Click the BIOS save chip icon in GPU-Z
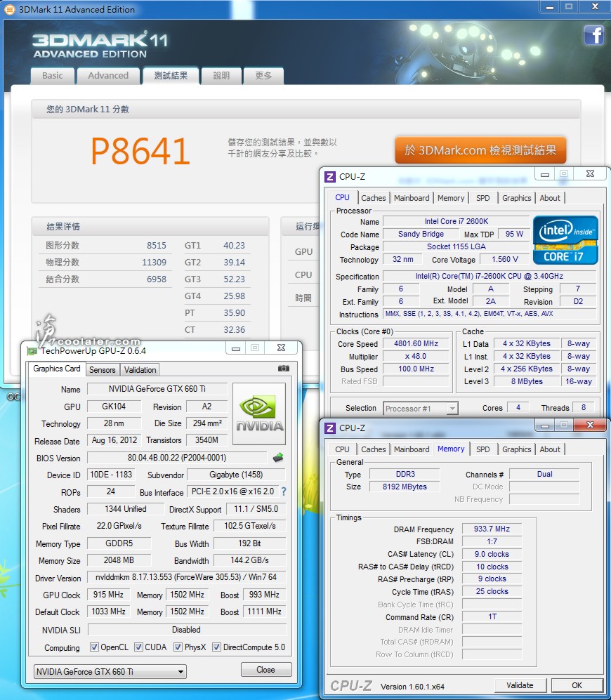This screenshot has height=700, width=611. [x=278, y=457]
